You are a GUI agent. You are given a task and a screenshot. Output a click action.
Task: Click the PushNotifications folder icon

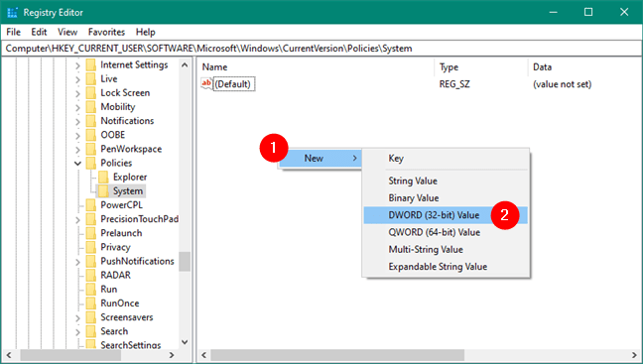coord(91,261)
